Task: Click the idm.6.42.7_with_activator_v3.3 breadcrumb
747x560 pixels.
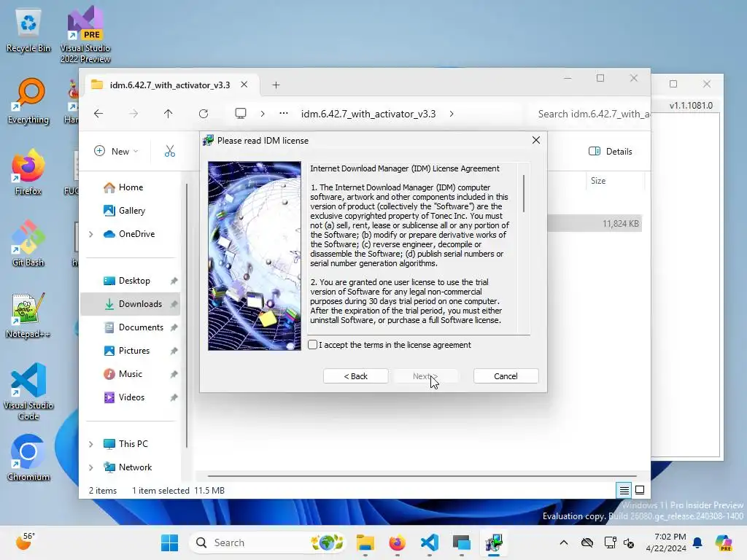Action: (368, 114)
